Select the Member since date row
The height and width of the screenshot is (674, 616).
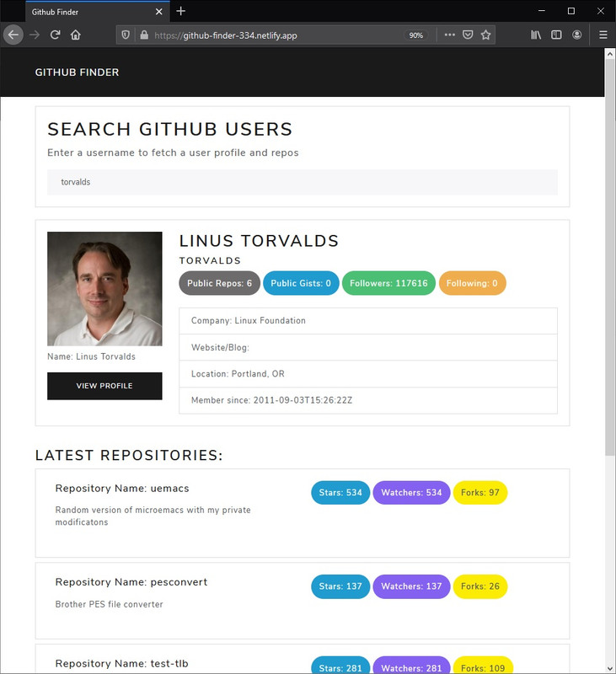click(x=368, y=401)
